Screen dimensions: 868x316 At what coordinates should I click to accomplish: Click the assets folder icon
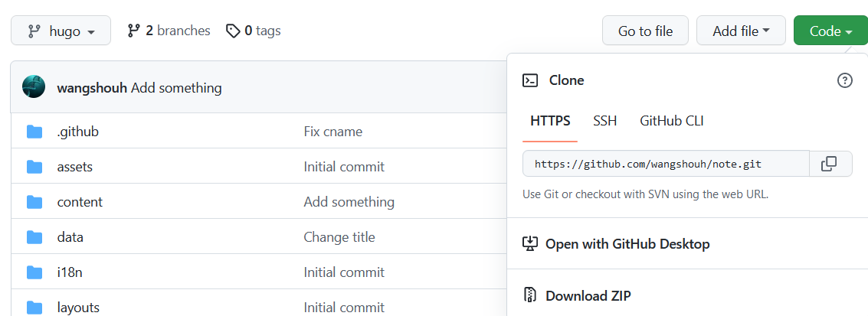pos(34,166)
